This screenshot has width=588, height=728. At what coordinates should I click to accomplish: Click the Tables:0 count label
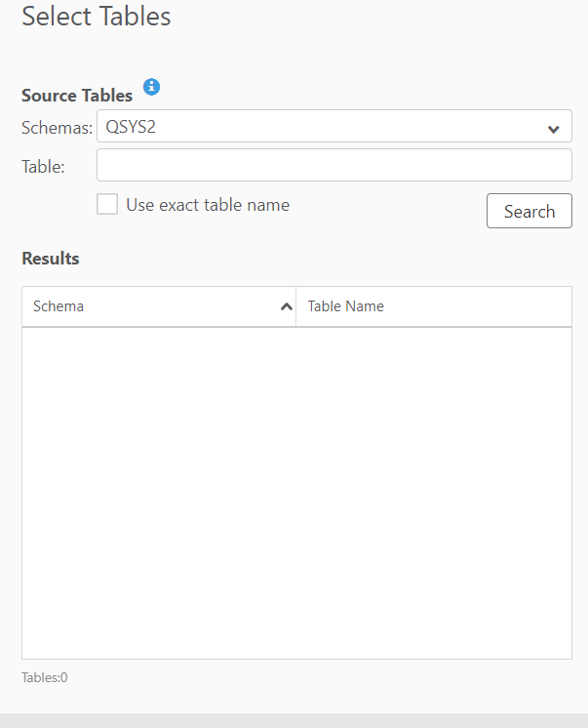click(45, 677)
